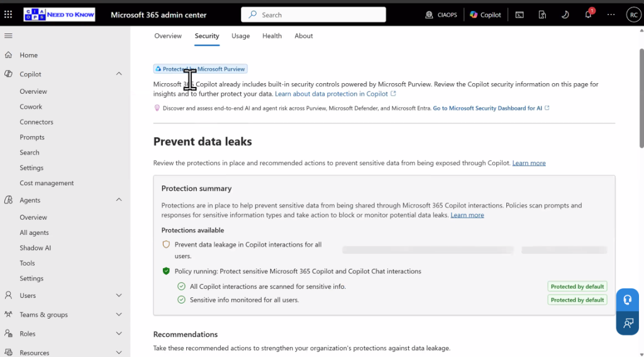Click the Copilot nav icon
Viewport: 644px width, 357px height.
pyautogui.click(x=8, y=74)
